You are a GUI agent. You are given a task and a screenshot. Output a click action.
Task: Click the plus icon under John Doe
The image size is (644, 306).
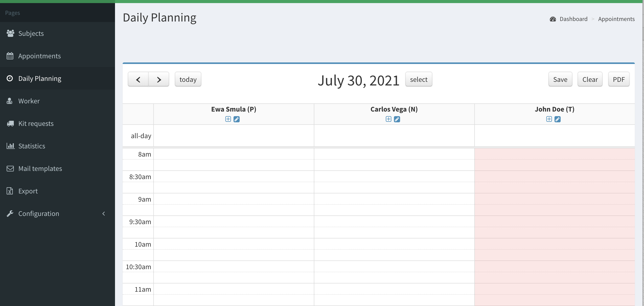click(x=549, y=119)
